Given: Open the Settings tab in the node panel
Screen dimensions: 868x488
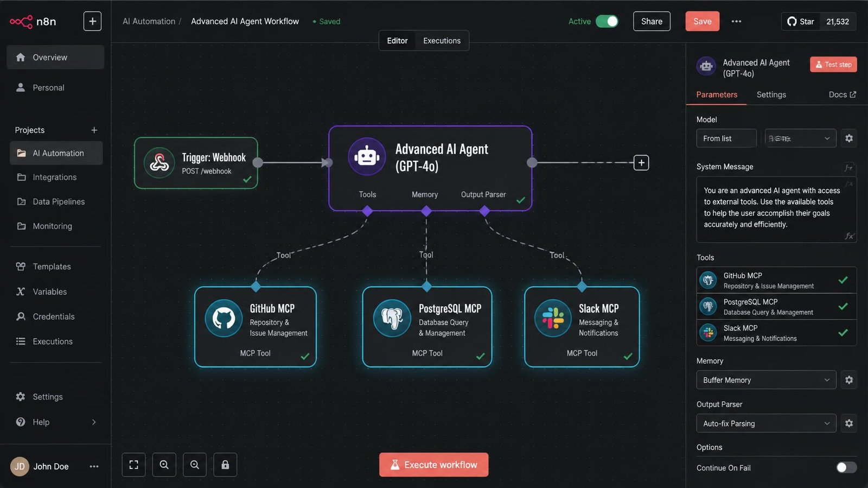Looking at the screenshot, I should (x=771, y=94).
